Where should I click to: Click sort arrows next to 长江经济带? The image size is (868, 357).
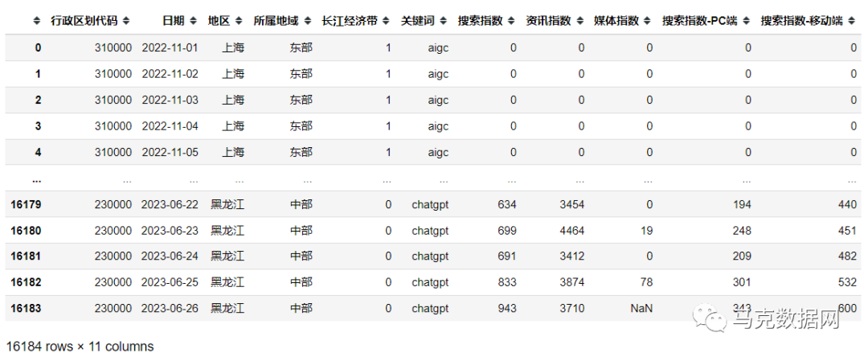coord(387,21)
